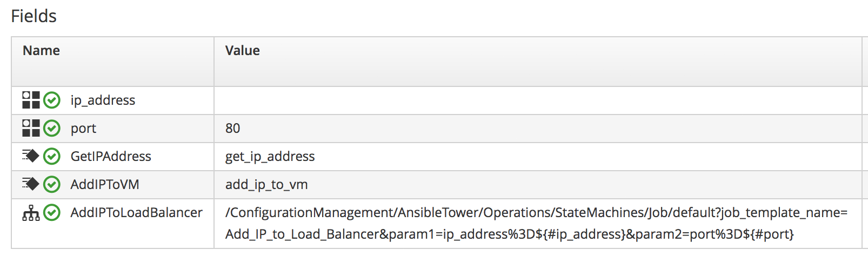Click the attribute icon beside ip_address
This screenshot has height=256, width=868.
click(31, 100)
